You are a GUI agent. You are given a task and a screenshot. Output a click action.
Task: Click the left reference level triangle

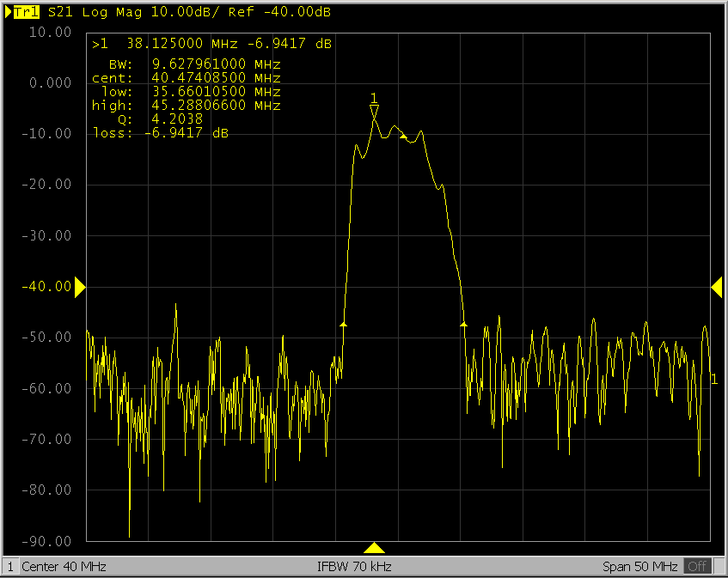(x=80, y=288)
